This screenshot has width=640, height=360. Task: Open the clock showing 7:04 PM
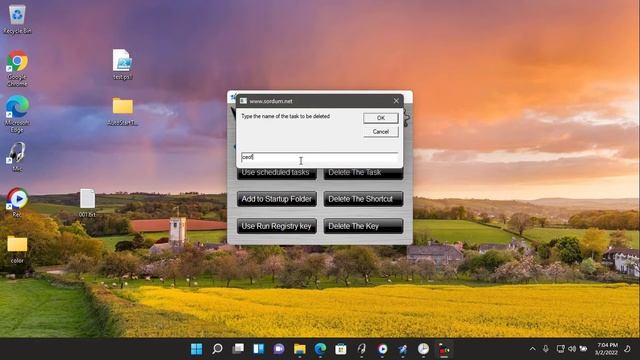point(606,349)
